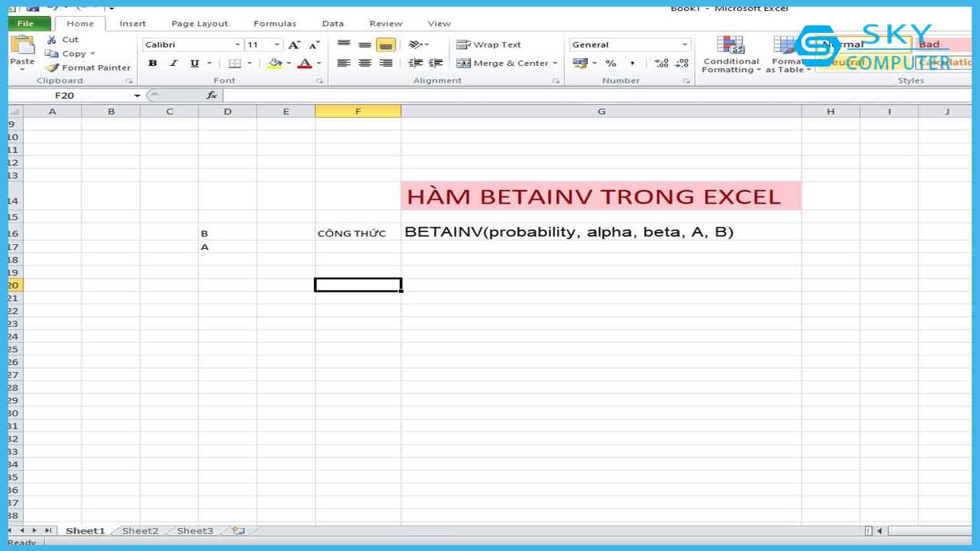
Task: Select the BETAINV formula text cell
Action: tap(601, 232)
